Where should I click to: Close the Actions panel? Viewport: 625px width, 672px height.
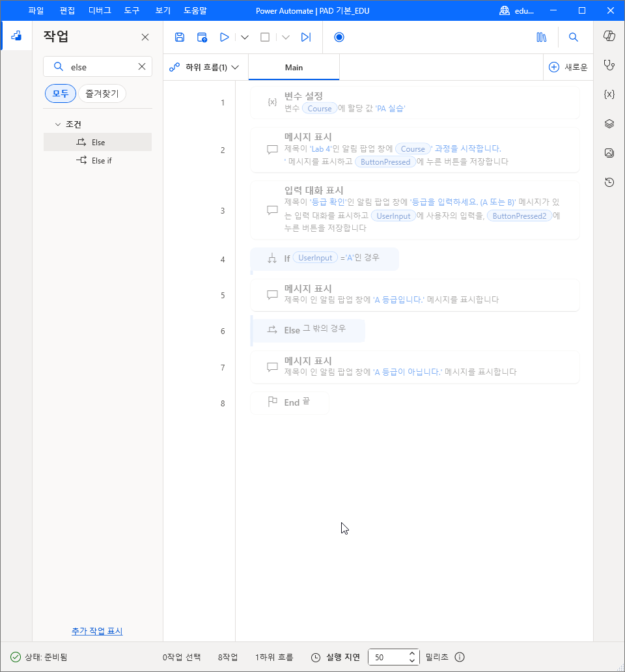(145, 37)
